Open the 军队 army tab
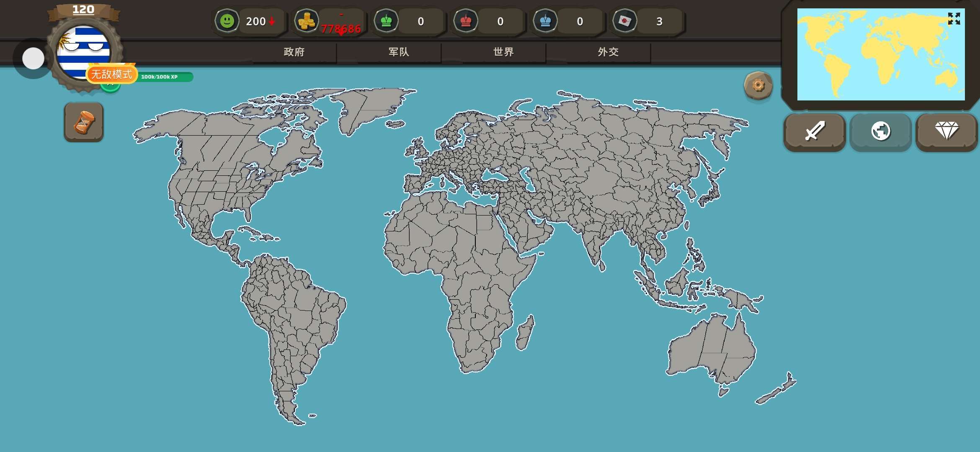This screenshot has width=980, height=452. point(399,52)
